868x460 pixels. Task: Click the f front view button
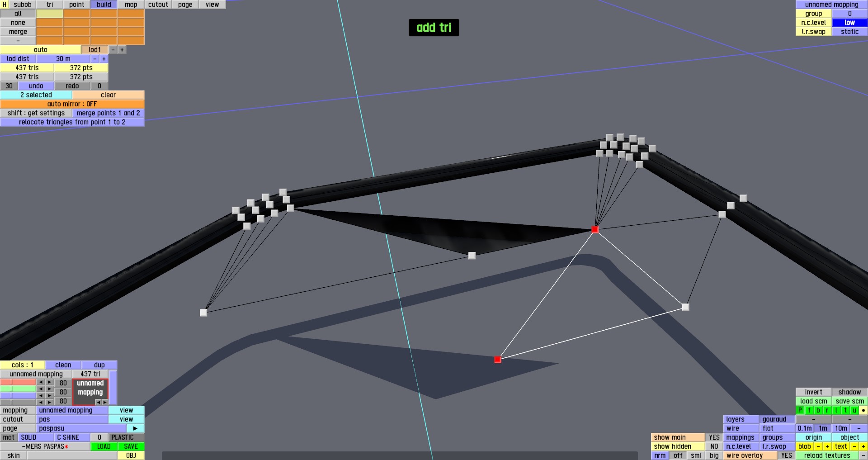[x=809, y=410]
